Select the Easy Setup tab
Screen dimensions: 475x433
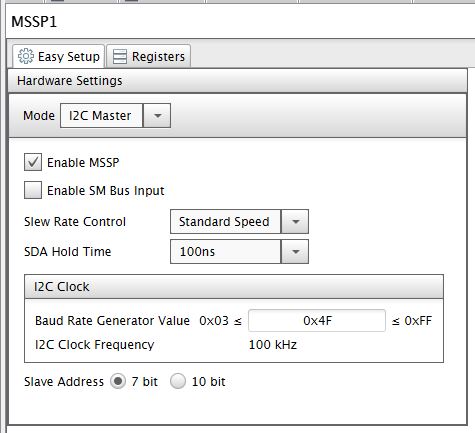(x=59, y=56)
